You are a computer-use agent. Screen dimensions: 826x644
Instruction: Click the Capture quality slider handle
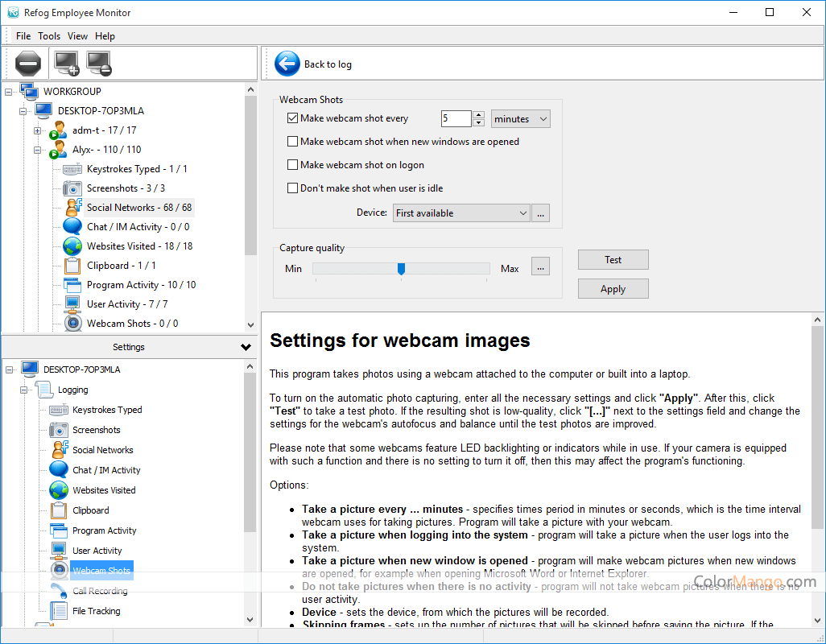coord(401,269)
